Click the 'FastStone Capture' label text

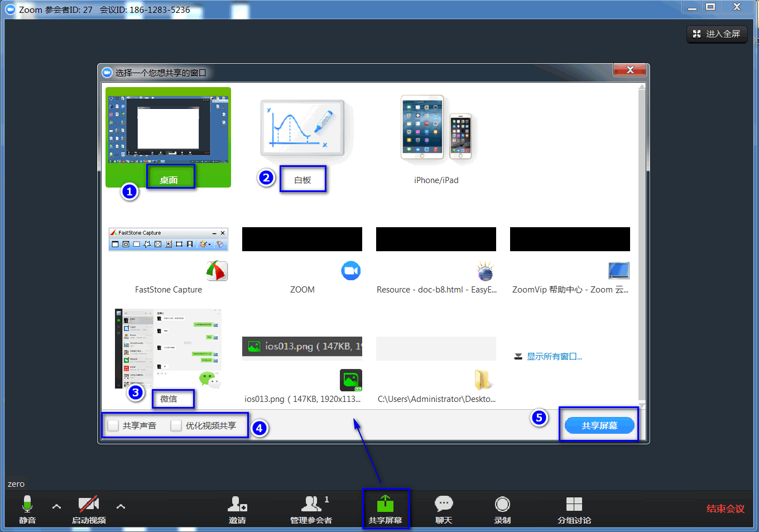coord(168,290)
